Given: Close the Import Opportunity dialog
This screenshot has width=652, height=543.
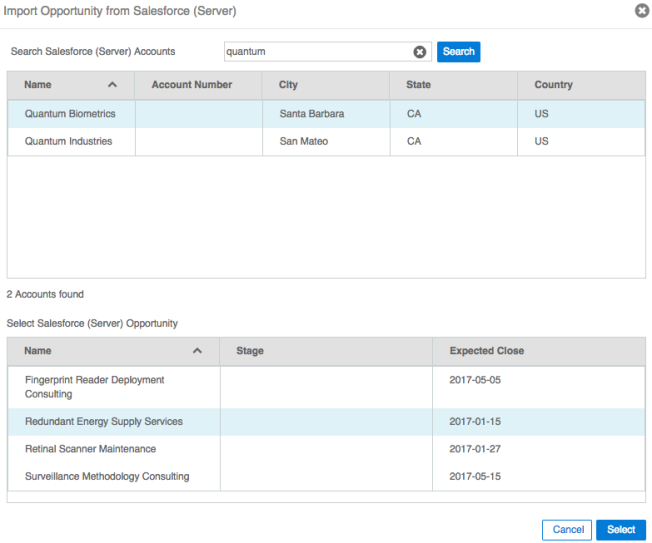Looking at the screenshot, I should (x=642, y=11).
